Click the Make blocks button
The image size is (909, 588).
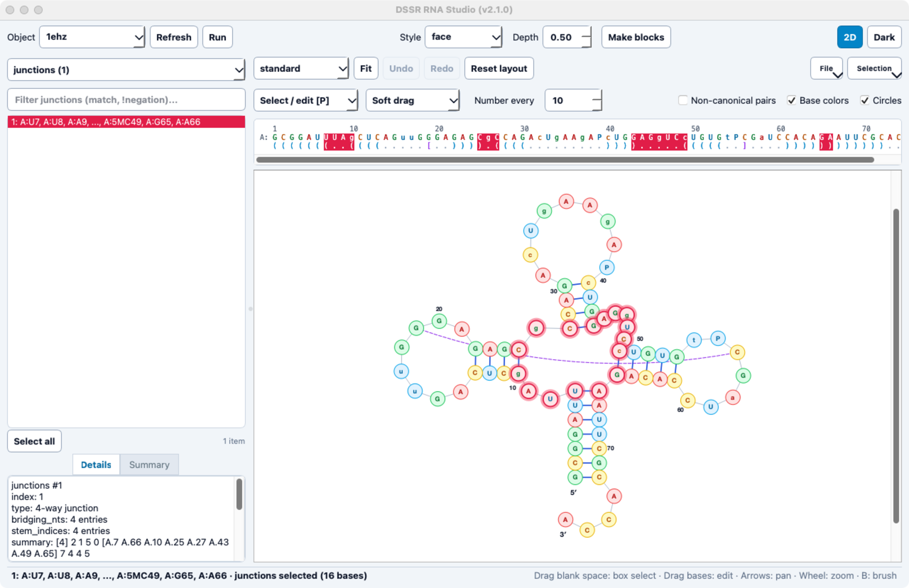(636, 37)
